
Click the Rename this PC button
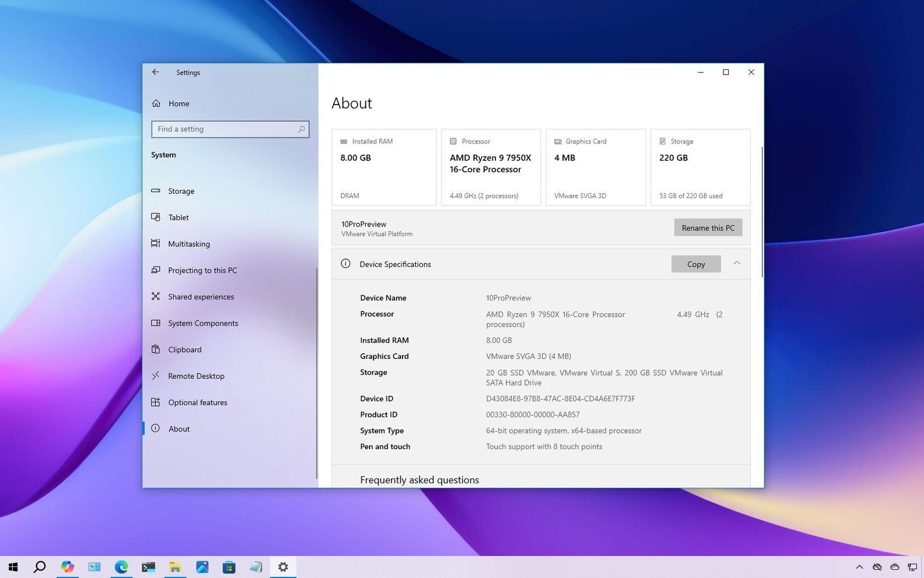click(708, 227)
